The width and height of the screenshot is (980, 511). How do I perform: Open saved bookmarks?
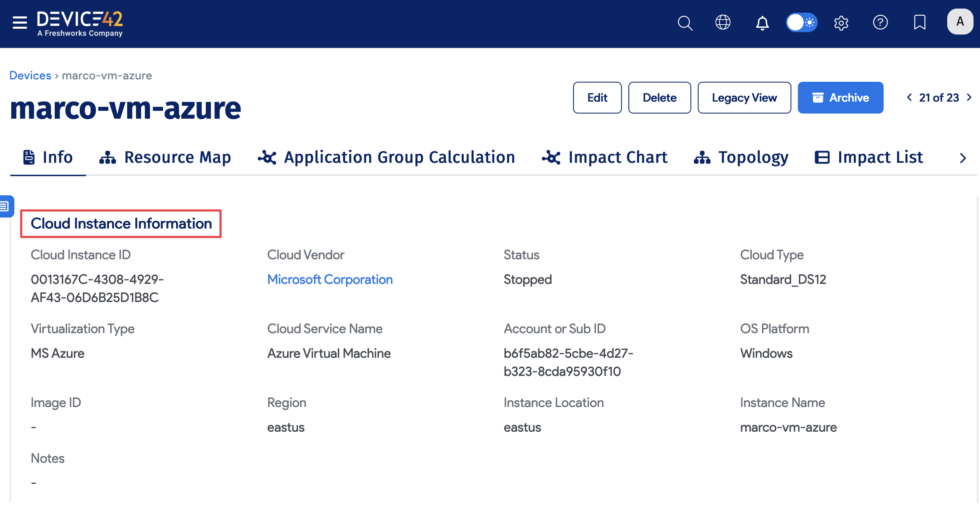coord(920,23)
